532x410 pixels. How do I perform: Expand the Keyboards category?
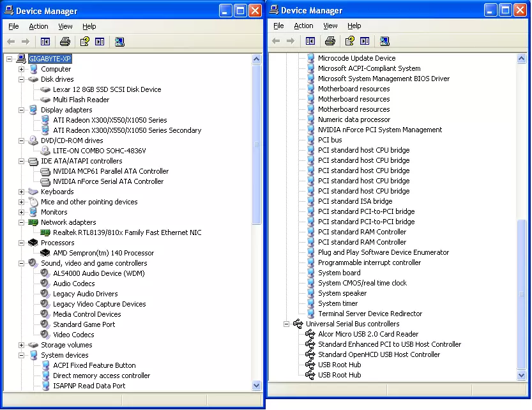(21, 192)
